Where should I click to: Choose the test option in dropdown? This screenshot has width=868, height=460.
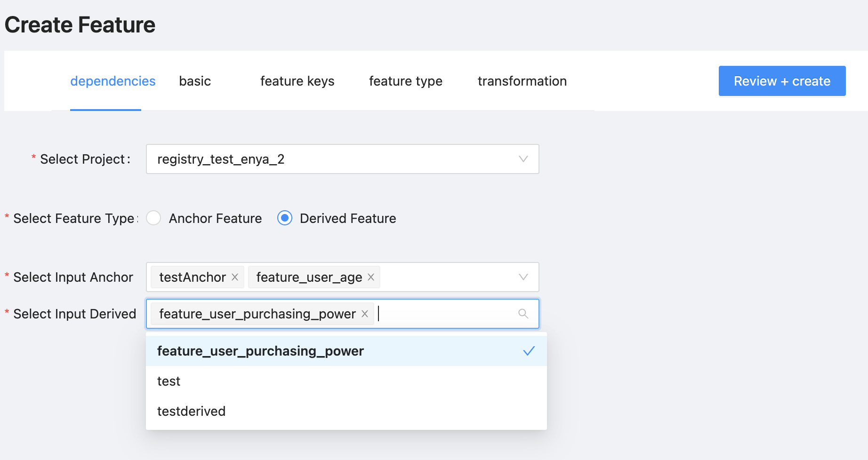pyautogui.click(x=169, y=381)
